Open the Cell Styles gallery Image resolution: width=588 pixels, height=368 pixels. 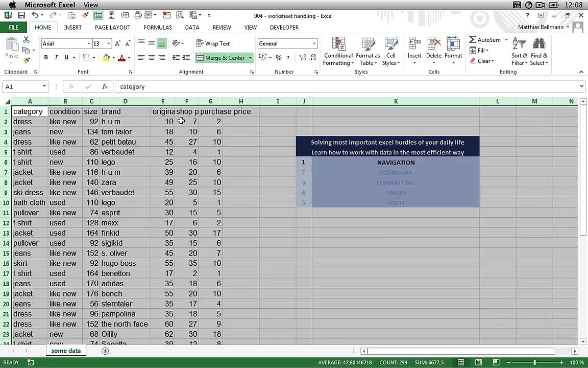[x=391, y=52]
